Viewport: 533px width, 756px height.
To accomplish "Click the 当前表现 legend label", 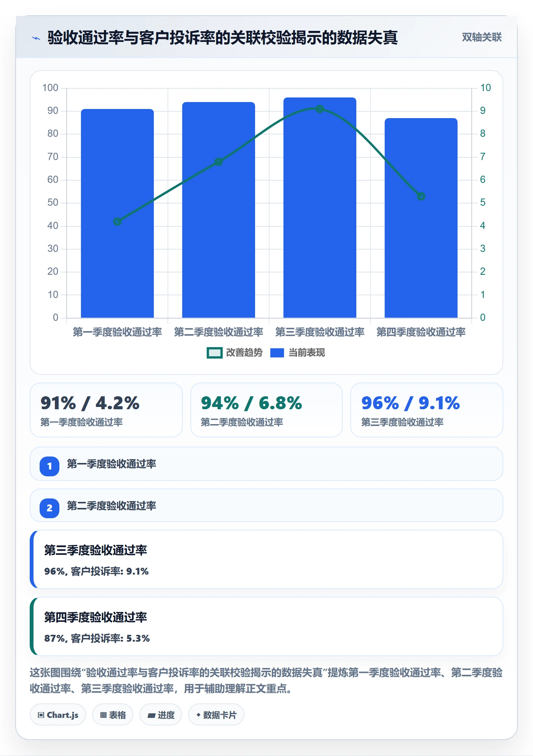I will click(x=307, y=353).
